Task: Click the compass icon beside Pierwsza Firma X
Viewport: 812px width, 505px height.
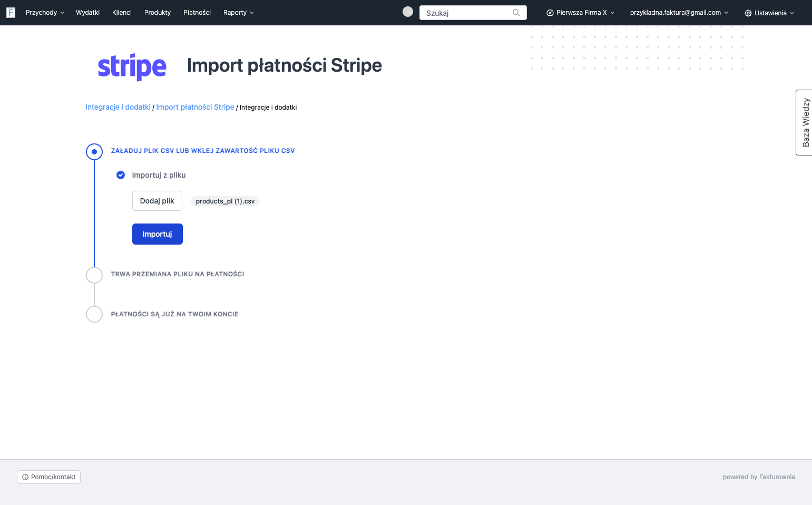Action: pos(550,13)
